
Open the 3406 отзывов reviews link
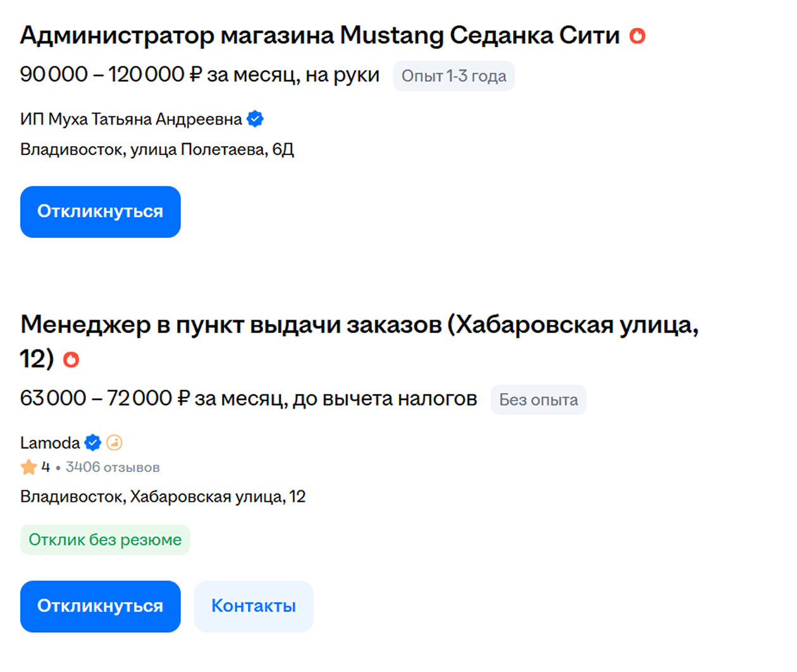[113, 468]
